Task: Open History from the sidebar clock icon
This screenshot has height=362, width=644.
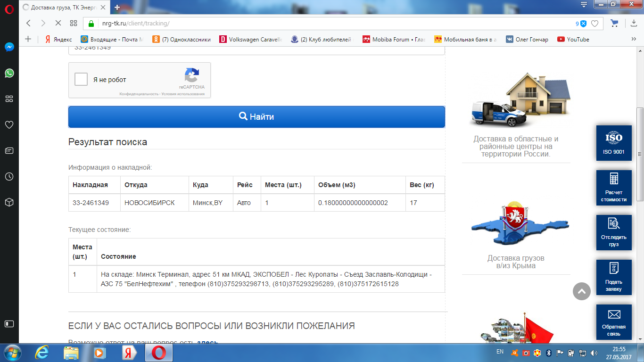Action: (9, 176)
